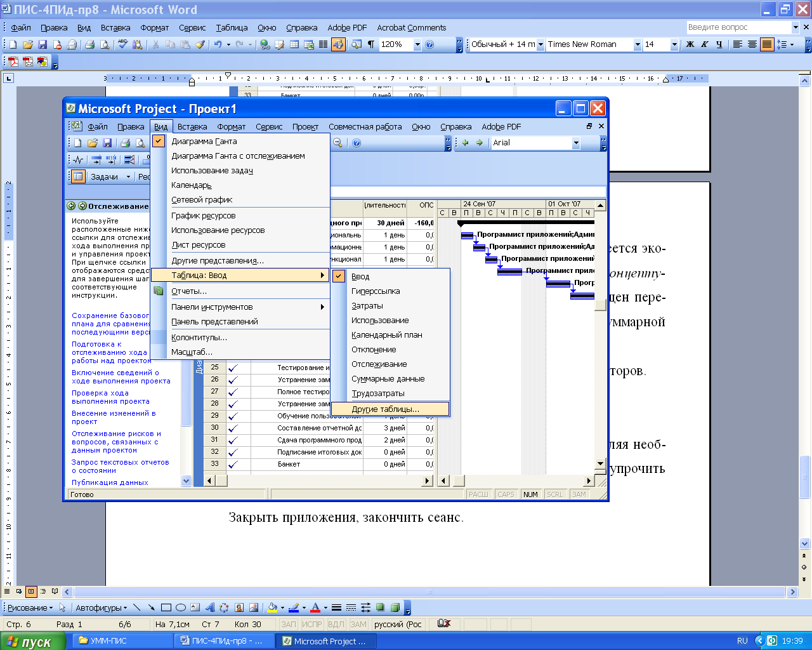
Task: Click the Word vertical scrollbar down arrow
Action: click(805, 543)
